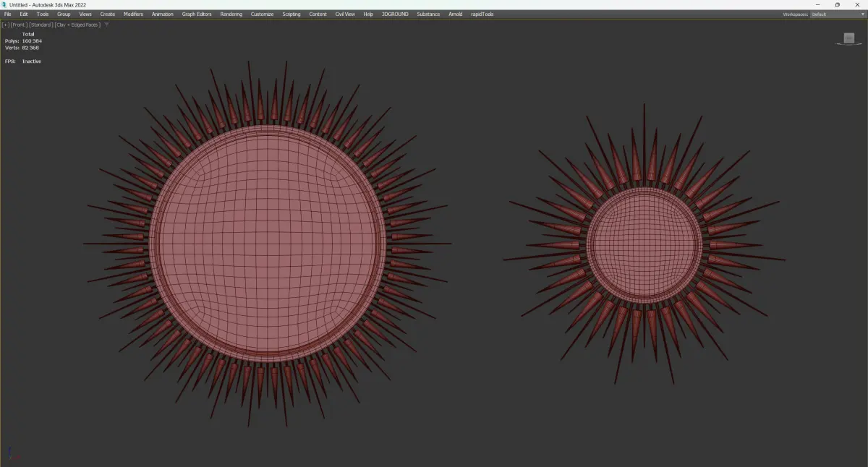Screen dimensions: 868x467
Task: Open the Substance menu
Action: 428,14
